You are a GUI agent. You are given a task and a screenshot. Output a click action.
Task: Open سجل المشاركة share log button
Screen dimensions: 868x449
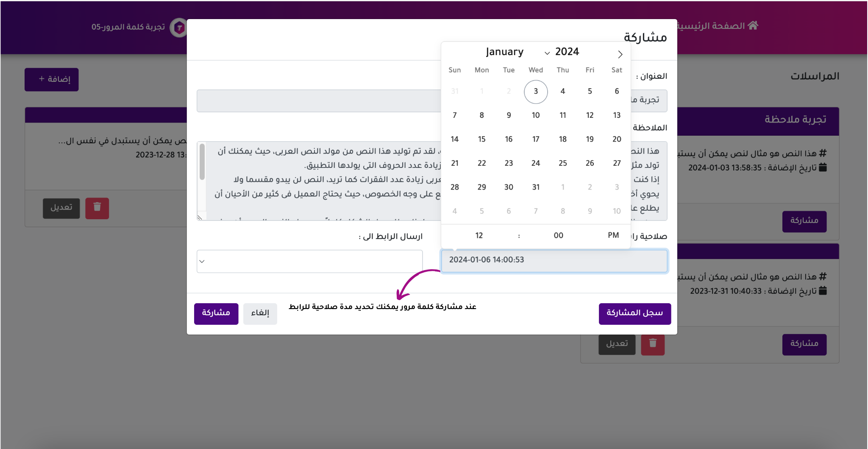634,313
